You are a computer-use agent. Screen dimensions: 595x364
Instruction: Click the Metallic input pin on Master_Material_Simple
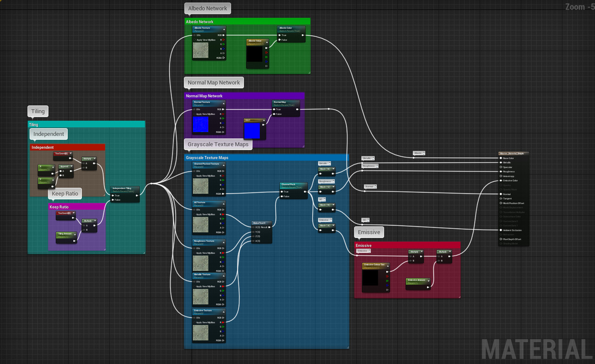(501, 163)
